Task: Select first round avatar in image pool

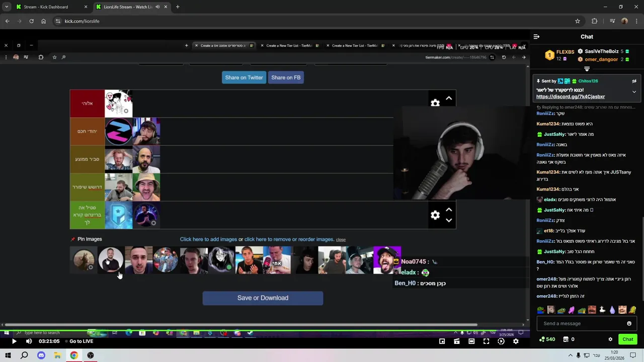Action: tap(84, 260)
